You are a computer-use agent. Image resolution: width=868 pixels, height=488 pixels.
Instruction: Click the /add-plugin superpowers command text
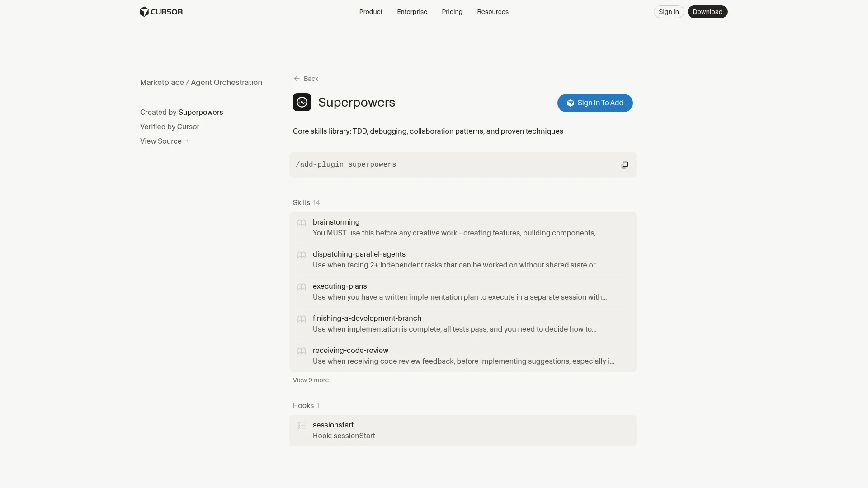pos(346,164)
